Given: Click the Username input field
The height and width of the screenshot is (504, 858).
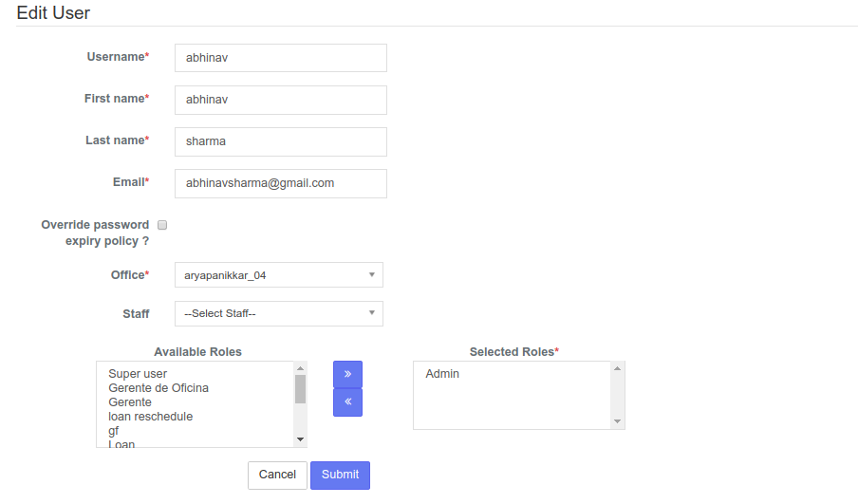Looking at the screenshot, I should (281, 58).
